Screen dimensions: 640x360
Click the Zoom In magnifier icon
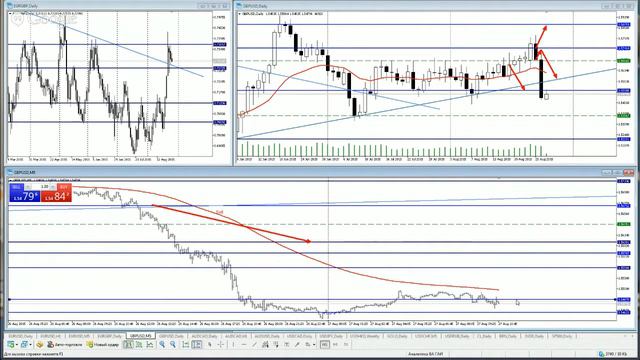[x=162, y=344]
